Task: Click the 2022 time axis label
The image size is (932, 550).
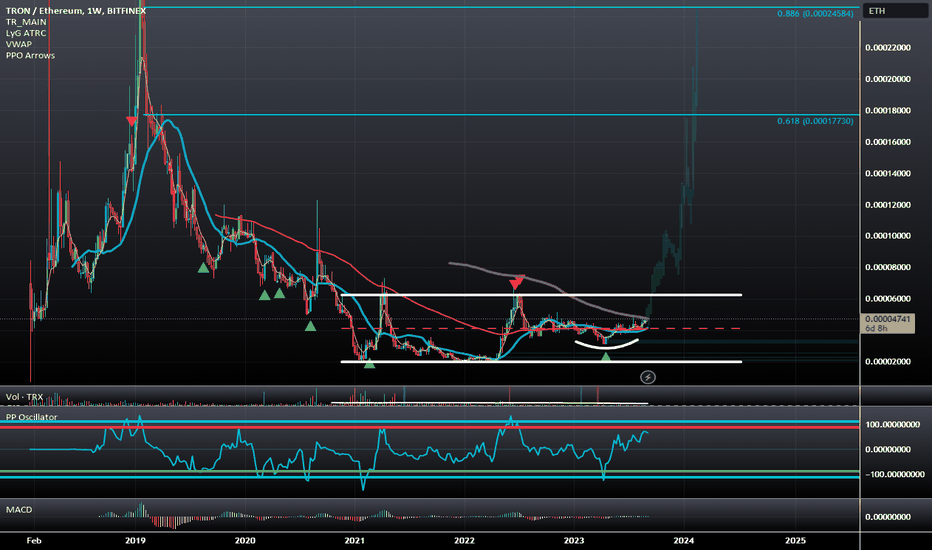Action: (x=464, y=540)
